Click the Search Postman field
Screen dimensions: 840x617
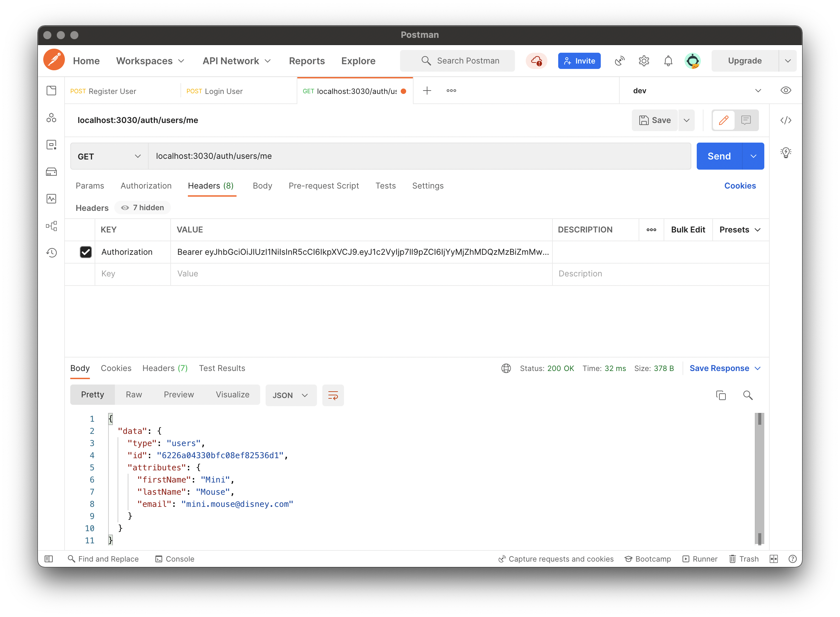coord(457,60)
